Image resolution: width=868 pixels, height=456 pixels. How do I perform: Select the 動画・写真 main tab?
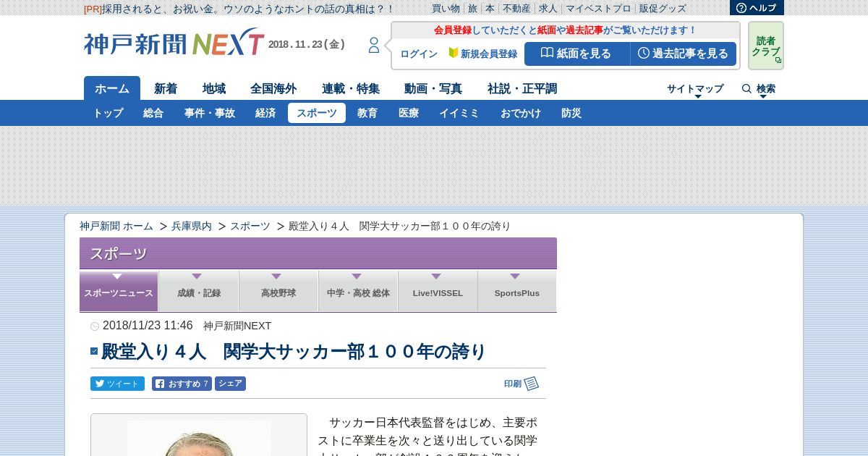[x=433, y=88]
